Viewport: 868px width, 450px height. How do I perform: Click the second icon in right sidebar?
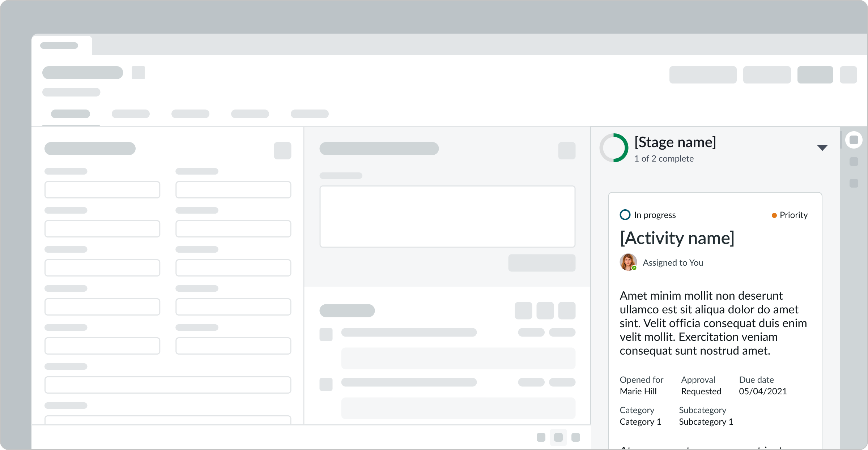(854, 162)
